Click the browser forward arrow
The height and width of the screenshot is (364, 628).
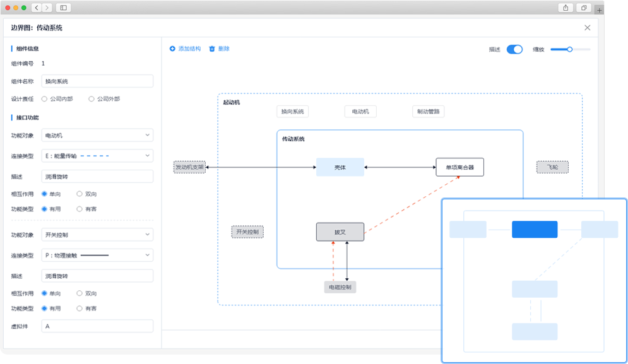point(47,8)
